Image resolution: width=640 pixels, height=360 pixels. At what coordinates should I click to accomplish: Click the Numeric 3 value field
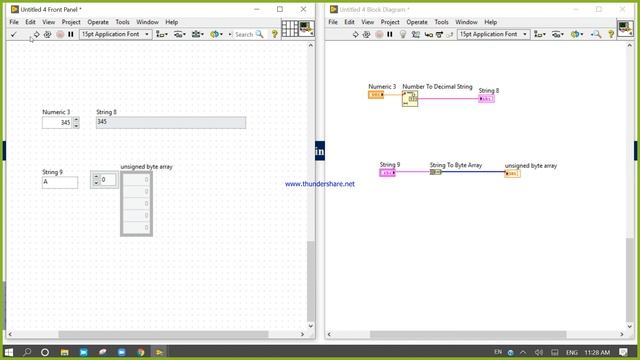pyautogui.click(x=58, y=122)
